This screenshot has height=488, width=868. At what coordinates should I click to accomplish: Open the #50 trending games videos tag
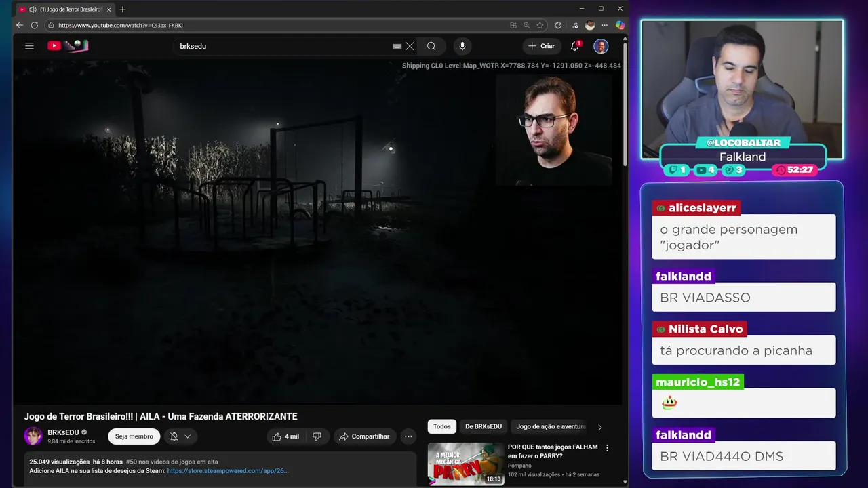[172, 462]
